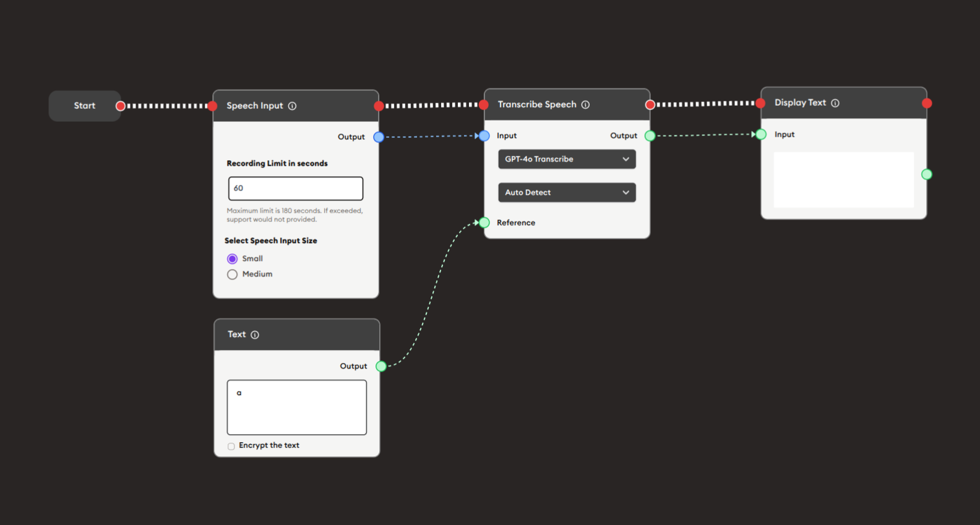Click Display Text node title
The height and width of the screenshot is (525, 980).
click(800, 103)
